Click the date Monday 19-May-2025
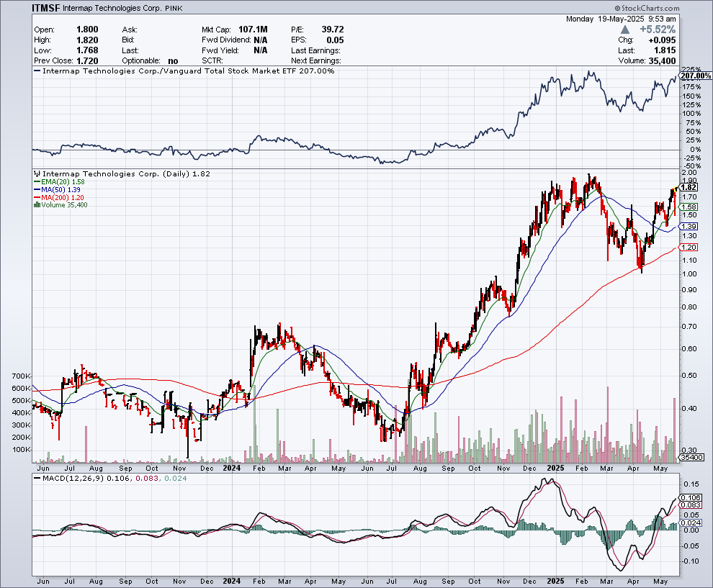 pos(605,19)
